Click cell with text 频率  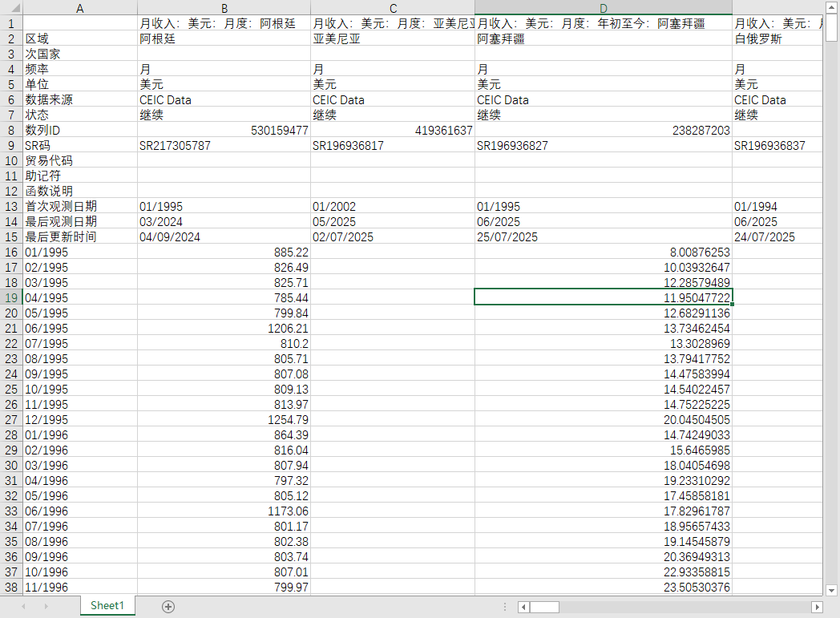click(80, 69)
